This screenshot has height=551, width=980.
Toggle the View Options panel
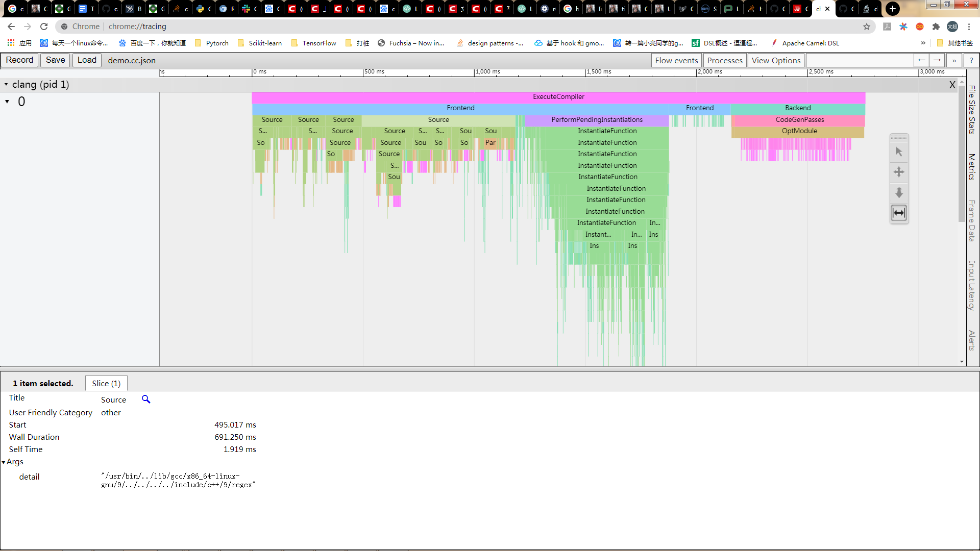tap(775, 60)
